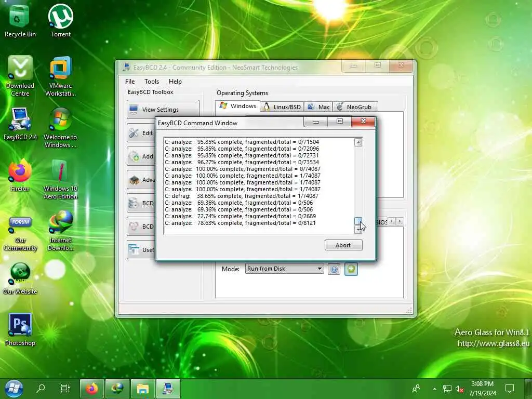Open the Windows Start menu orb

[14, 389]
